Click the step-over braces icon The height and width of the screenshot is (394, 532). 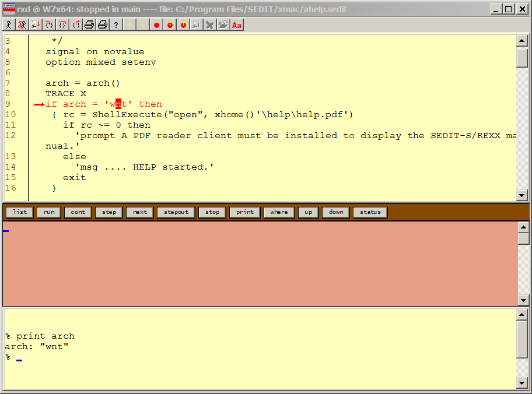point(62,24)
